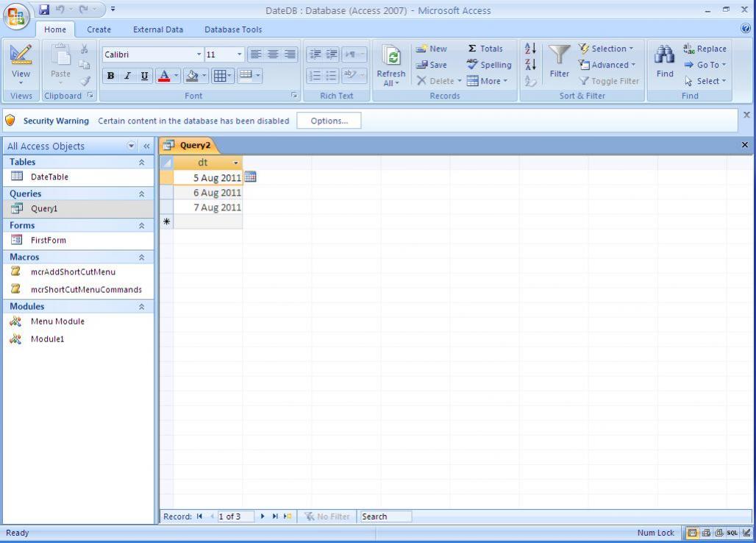This screenshot has height=543, width=756.
Task: Dismiss the Security Warning bar
Action: [746, 115]
